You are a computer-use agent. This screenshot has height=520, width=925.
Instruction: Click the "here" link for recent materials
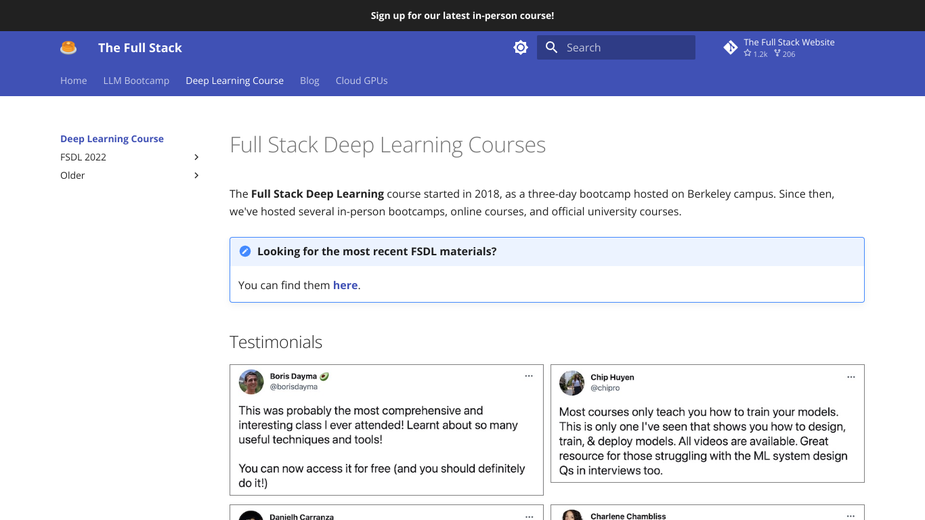pyautogui.click(x=345, y=285)
